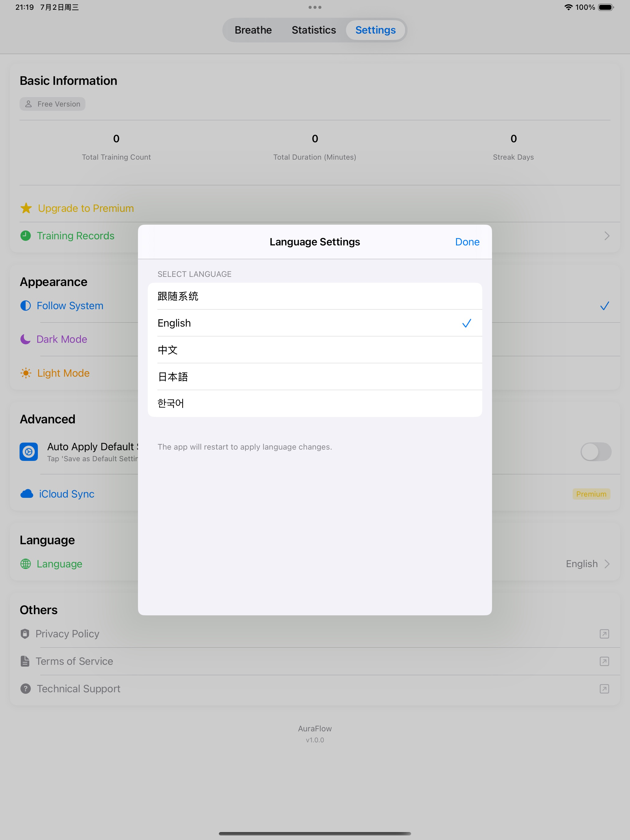The width and height of the screenshot is (630, 840).
Task: Click Privacy Policy external link icon
Action: (605, 634)
